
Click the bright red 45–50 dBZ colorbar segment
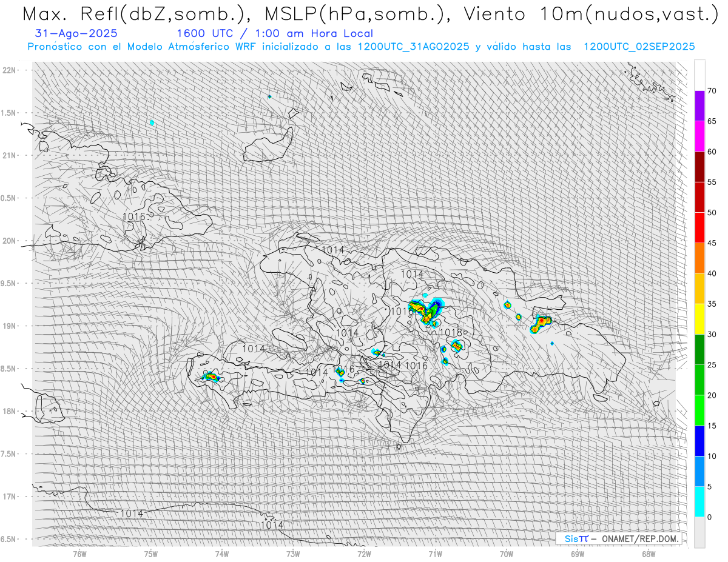click(x=699, y=228)
